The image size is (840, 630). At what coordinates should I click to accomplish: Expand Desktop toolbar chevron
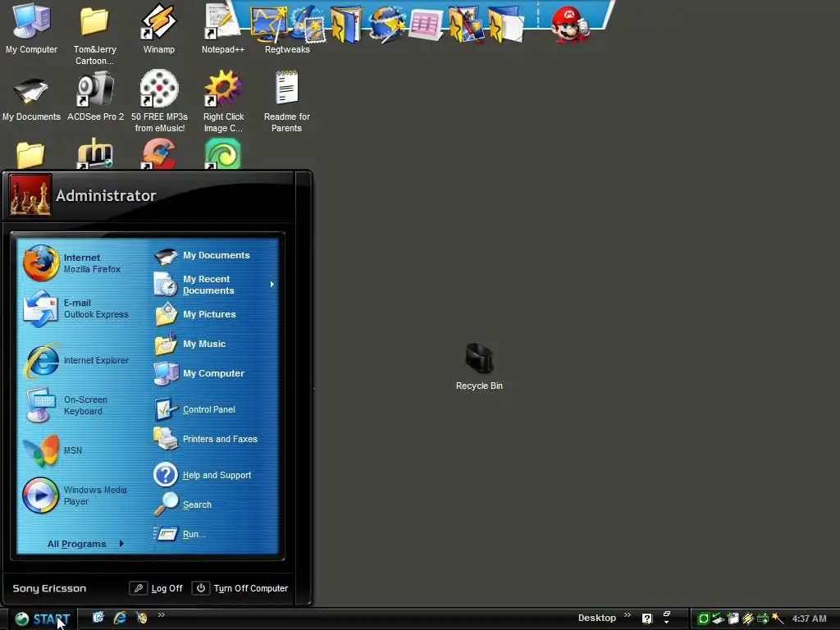[628, 614]
